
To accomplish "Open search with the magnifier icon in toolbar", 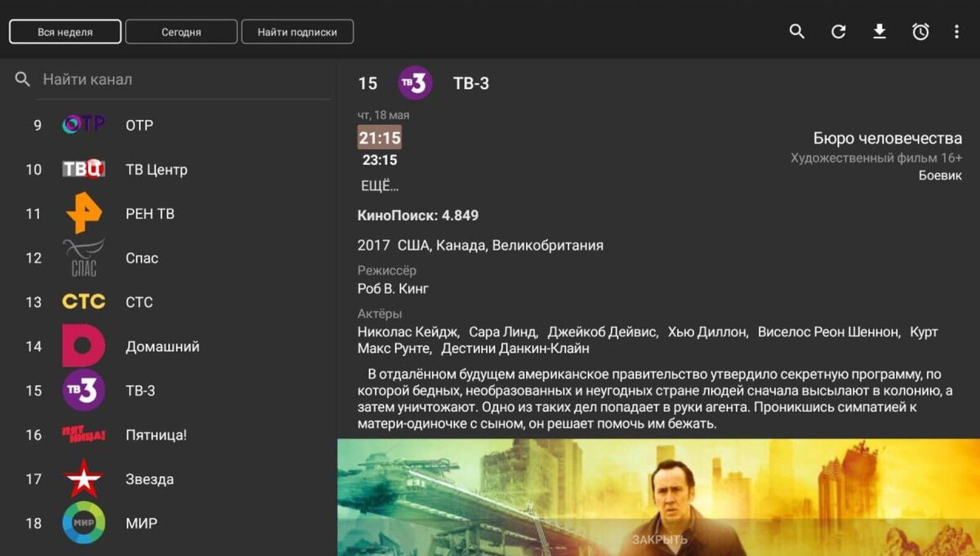I will 796,31.
